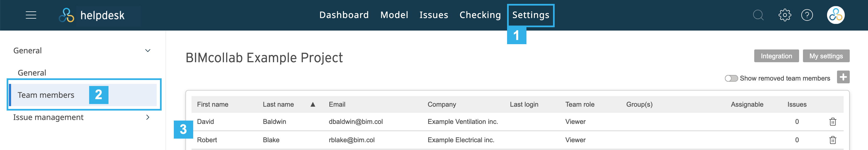Click the Integration button

click(x=776, y=56)
